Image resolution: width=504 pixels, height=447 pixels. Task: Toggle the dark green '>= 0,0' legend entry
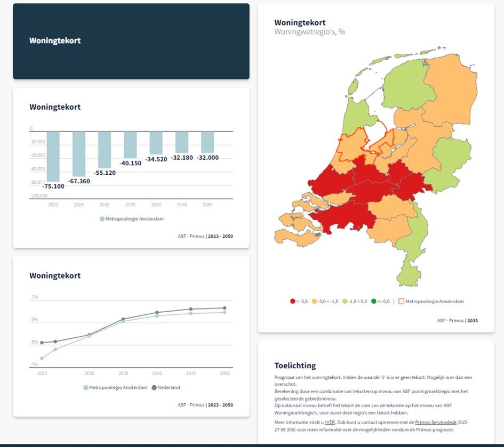pyautogui.click(x=375, y=302)
